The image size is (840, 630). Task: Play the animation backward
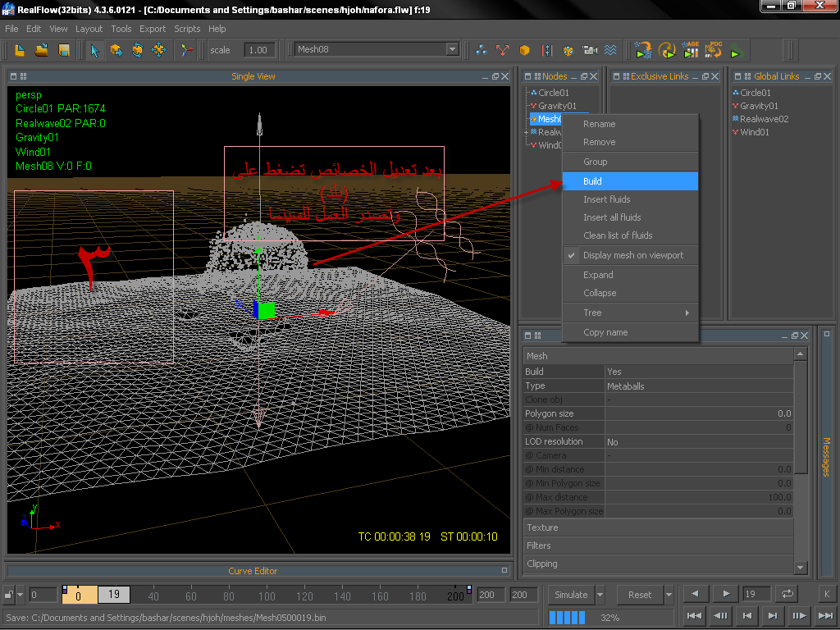click(696, 594)
